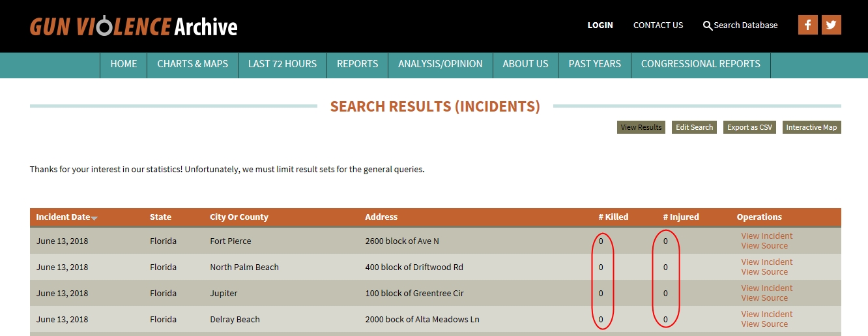The height and width of the screenshot is (336, 868).
Task: Open PAST YEARS in navigation
Action: pyautogui.click(x=594, y=64)
